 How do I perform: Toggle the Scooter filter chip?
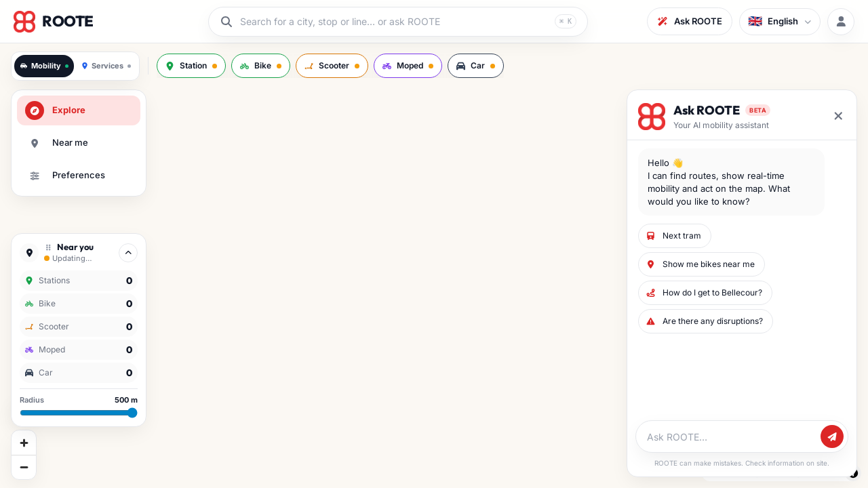tap(332, 66)
